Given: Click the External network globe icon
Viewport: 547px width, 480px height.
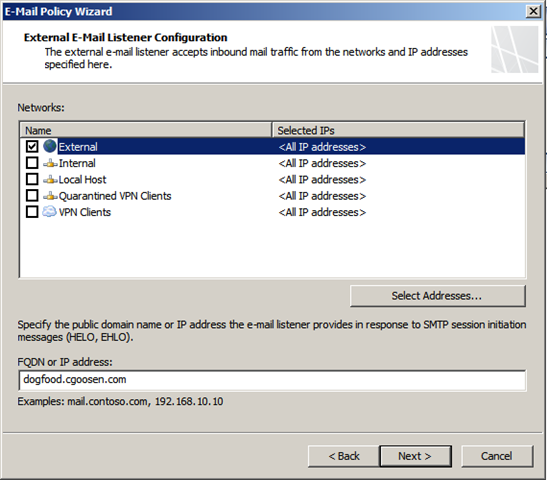Looking at the screenshot, I should (50, 146).
